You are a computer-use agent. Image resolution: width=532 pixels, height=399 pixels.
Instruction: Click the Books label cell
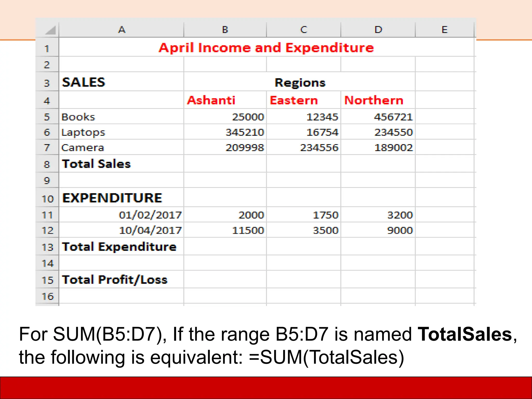[x=121, y=116]
